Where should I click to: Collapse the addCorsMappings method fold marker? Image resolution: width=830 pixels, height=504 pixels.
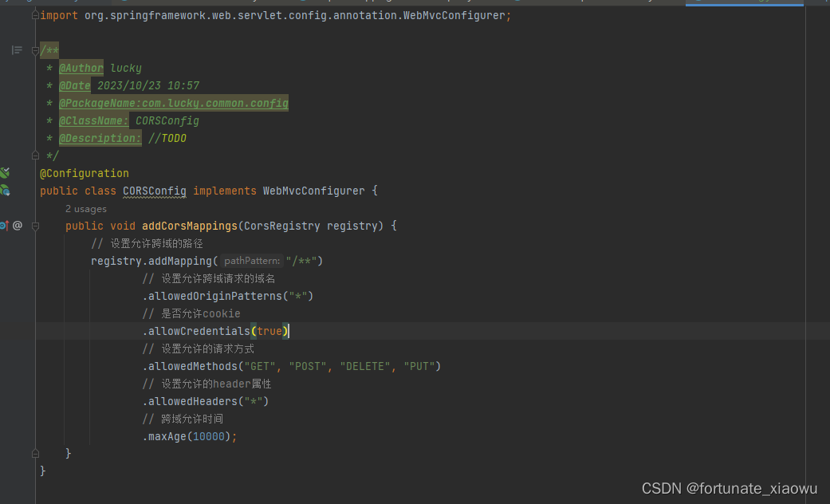35,226
